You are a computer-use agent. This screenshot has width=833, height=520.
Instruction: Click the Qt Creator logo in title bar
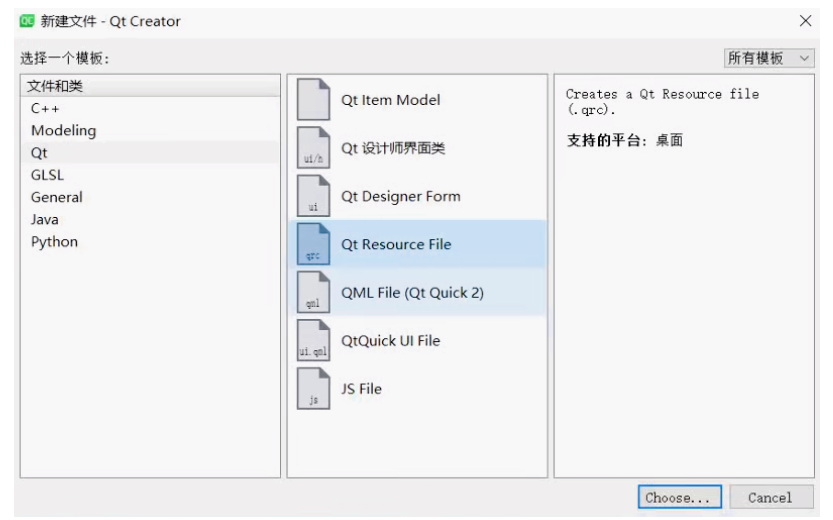click(x=27, y=21)
